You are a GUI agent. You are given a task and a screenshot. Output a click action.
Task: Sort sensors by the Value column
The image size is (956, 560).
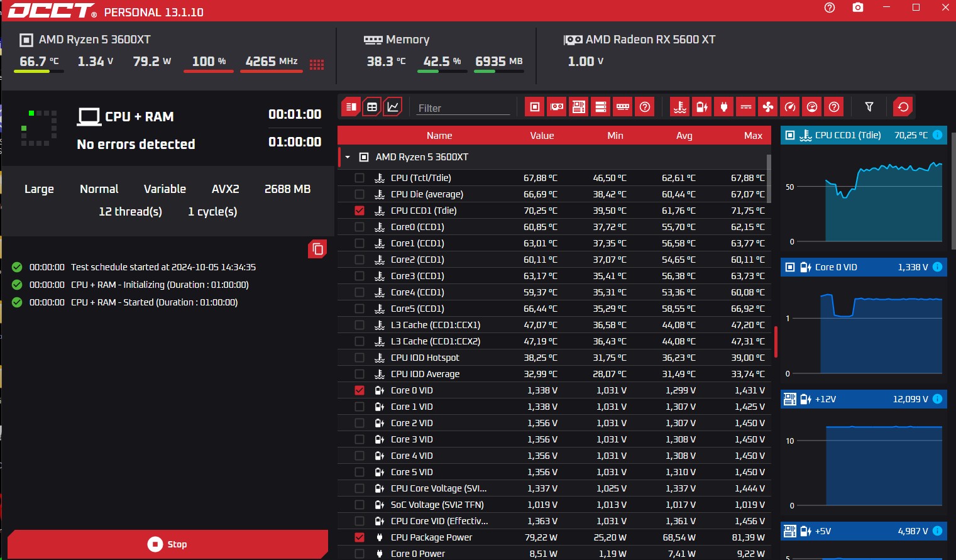pyautogui.click(x=542, y=136)
